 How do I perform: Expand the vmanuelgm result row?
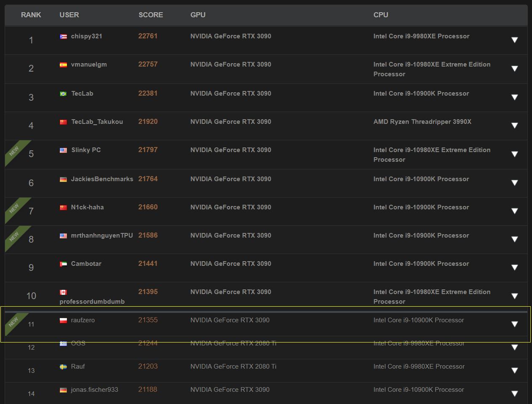[514, 69]
